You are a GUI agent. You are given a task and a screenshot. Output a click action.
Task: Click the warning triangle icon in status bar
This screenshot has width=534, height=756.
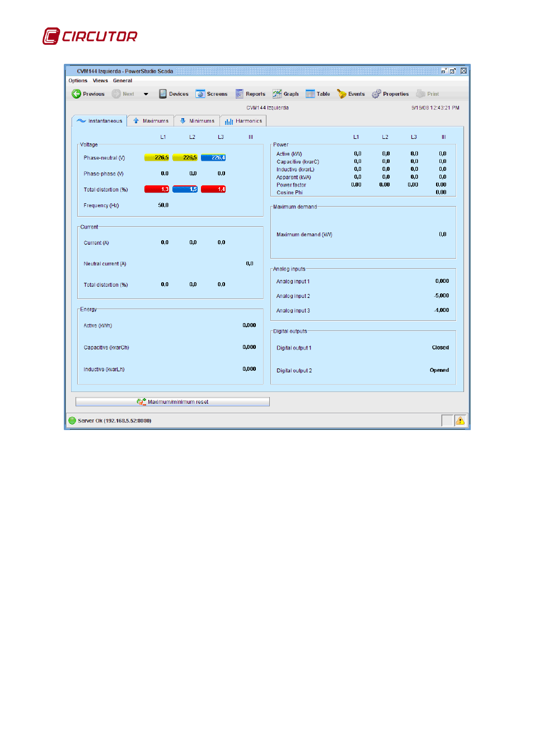click(x=461, y=421)
